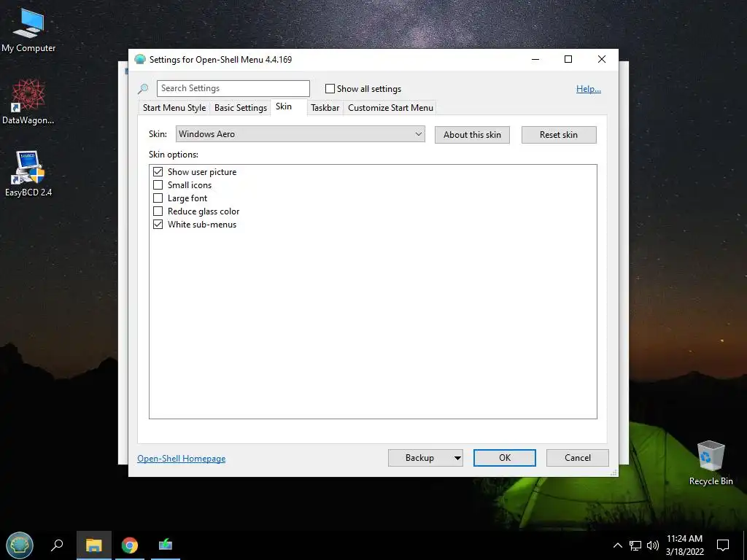
Task: Launch Google Chrome from taskbar
Action: (x=130, y=545)
